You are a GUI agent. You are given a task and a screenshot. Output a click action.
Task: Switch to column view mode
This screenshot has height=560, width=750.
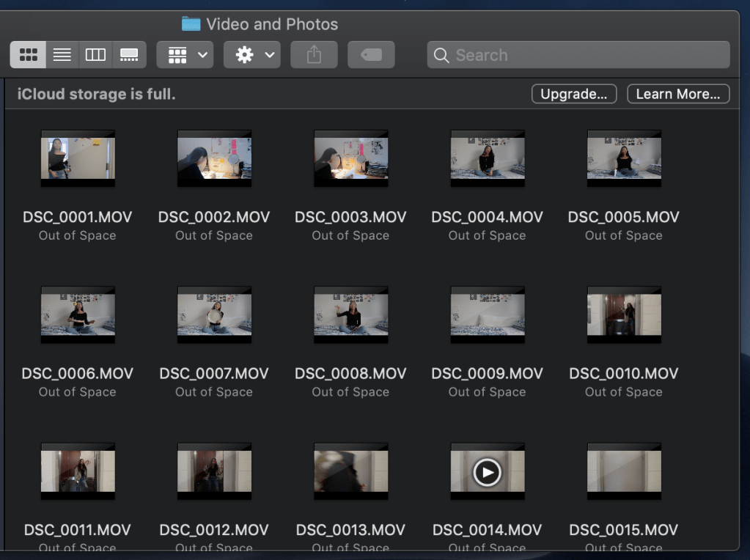(x=95, y=55)
